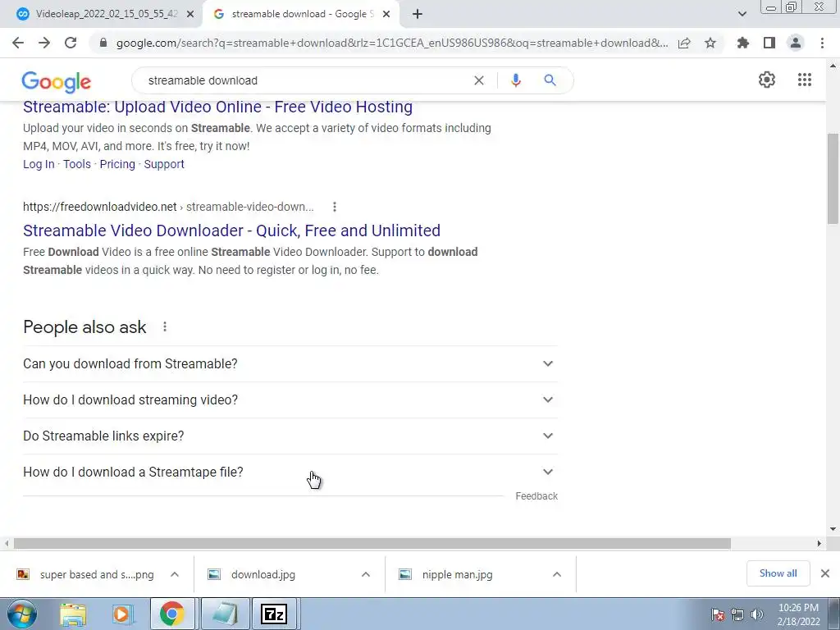Image resolution: width=840 pixels, height=630 pixels.
Task: Toggle the browser side panel icon
Action: pyautogui.click(x=769, y=43)
